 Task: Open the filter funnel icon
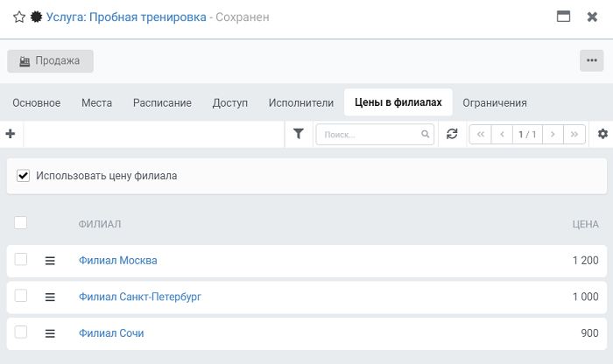pyautogui.click(x=299, y=134)
